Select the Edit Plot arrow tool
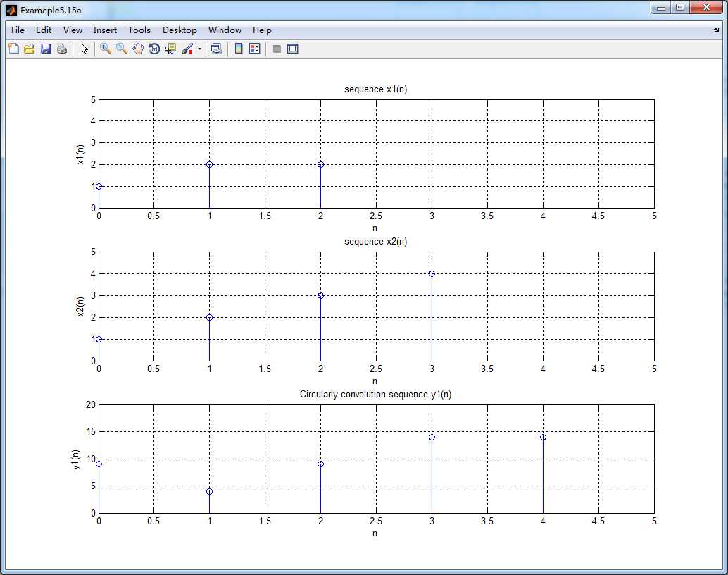The image size is (728, 575). [84, 49]
